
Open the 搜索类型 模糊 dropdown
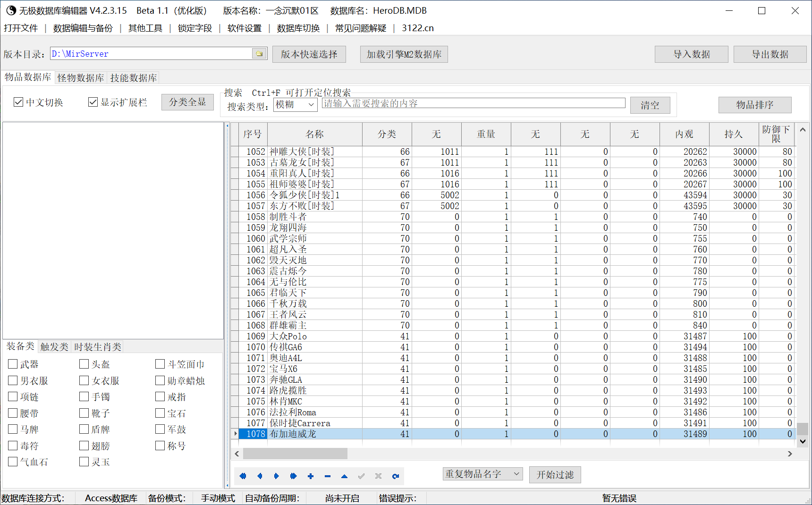pyautogui.click(x=296, y=105)
